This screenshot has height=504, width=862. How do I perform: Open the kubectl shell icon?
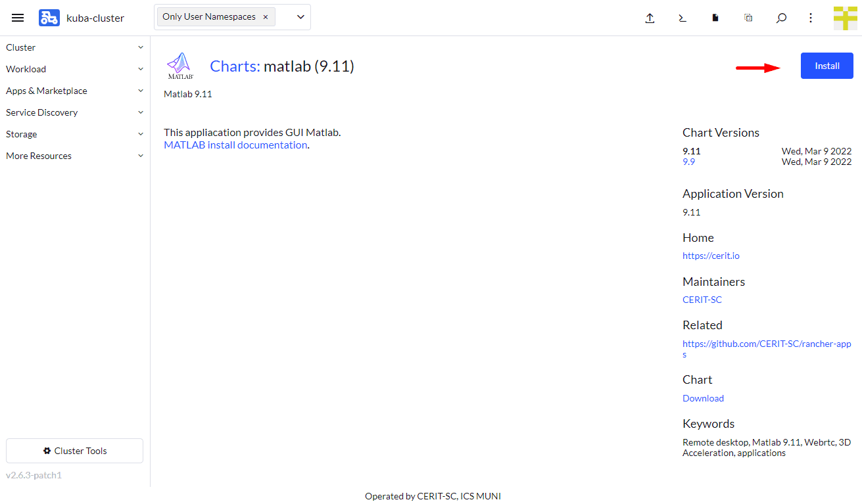(682, 18)
